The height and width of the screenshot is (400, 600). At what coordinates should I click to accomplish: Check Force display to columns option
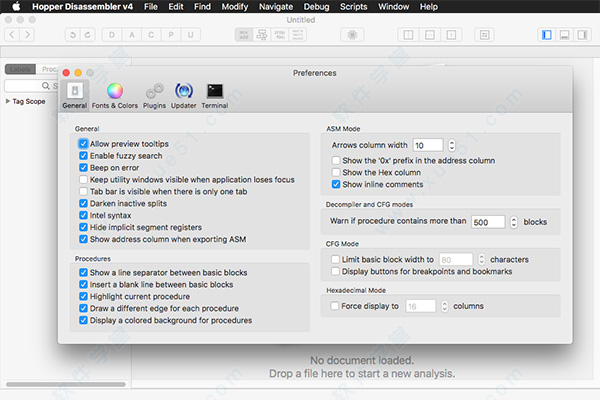click(x=336, y=306)
